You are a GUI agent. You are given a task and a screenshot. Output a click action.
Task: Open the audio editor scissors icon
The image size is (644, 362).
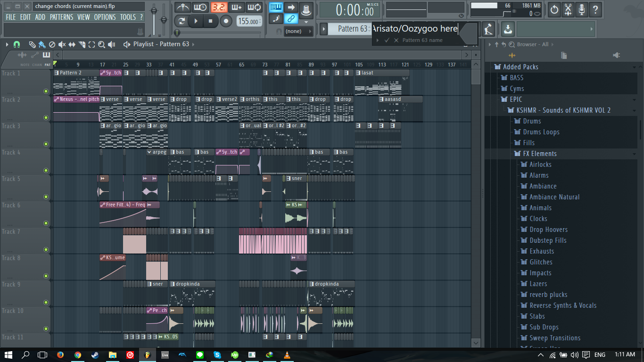point(568,9)
